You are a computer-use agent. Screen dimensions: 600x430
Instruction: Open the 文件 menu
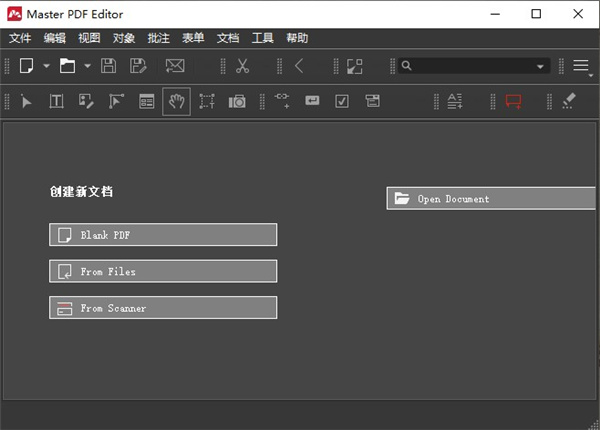click(x=20, y=38)
